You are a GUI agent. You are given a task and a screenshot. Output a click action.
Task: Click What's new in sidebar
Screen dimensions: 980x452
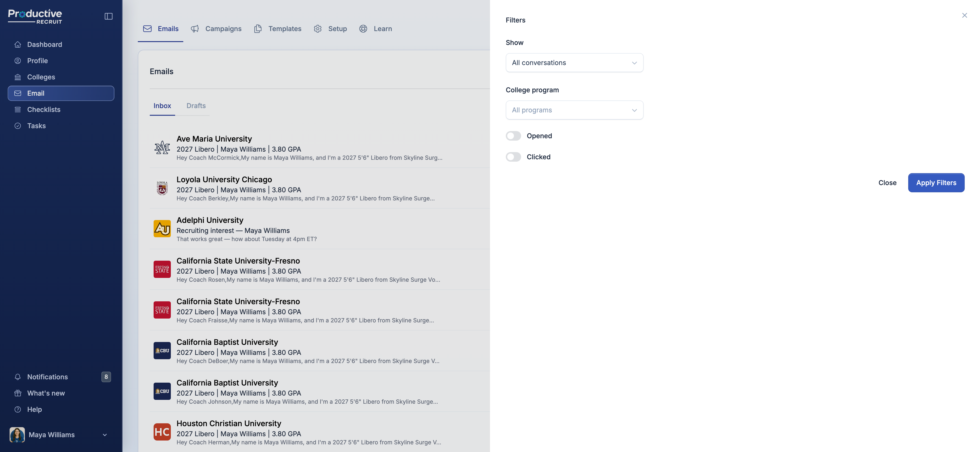tap(61, 393)
